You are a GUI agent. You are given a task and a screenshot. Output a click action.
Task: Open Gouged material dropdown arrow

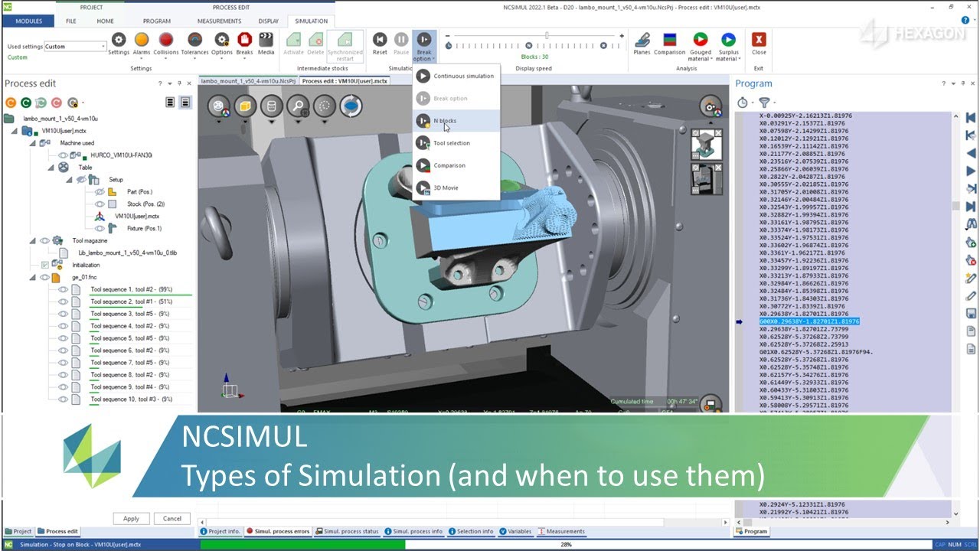coord(712,59)
